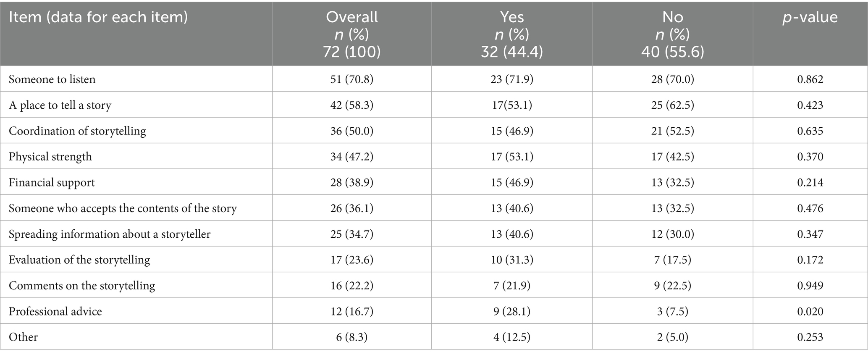Select the 'Physical strength' row label
This screenshot has width=868, height=357.
[50, 157]
